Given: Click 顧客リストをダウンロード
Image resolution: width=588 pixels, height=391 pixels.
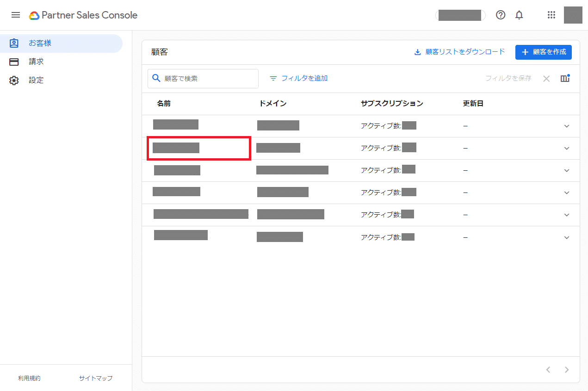Looking at the screenshot, I should point(459,52).
